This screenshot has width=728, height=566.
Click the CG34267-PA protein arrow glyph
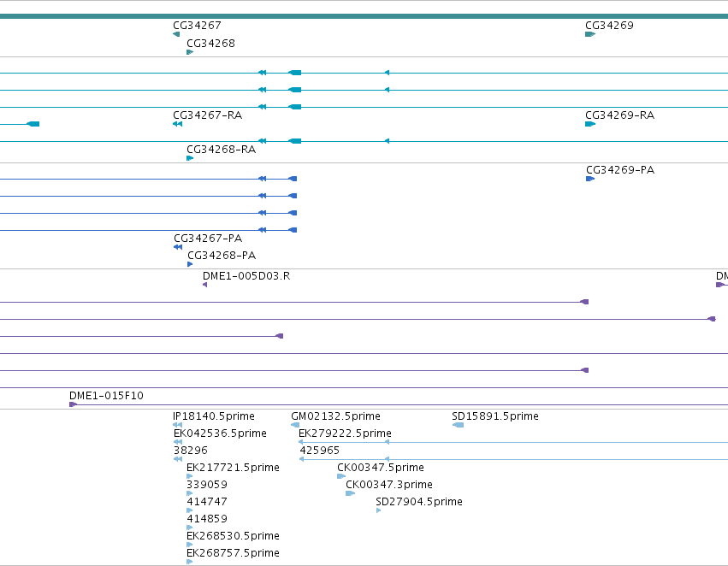[x=178, y=247]
